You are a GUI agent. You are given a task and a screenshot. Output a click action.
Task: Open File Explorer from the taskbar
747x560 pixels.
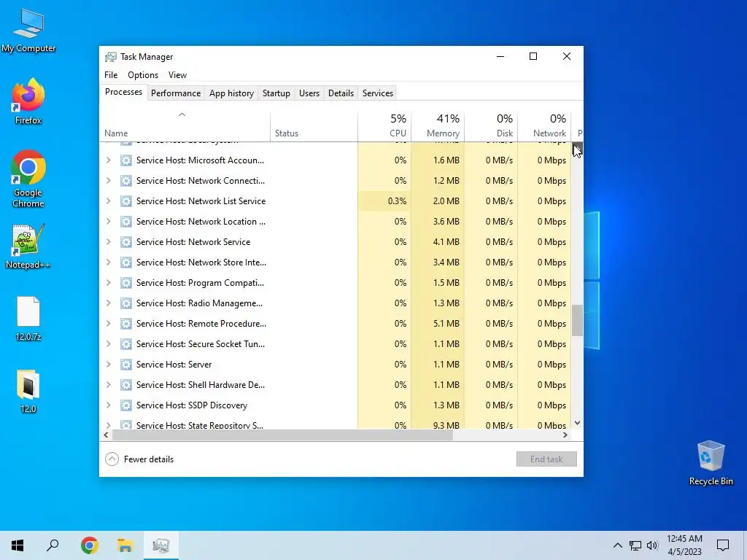(125, 545)
